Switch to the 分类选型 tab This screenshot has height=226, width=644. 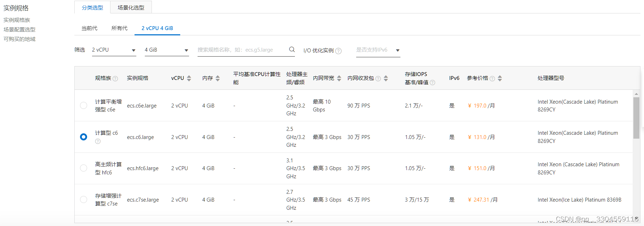92,7
